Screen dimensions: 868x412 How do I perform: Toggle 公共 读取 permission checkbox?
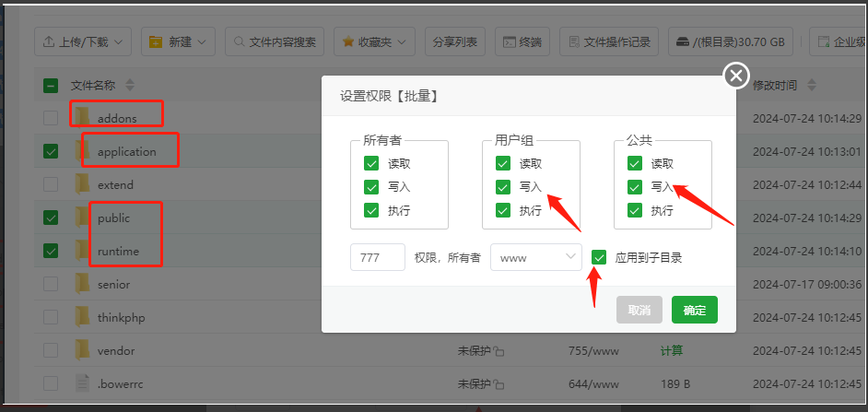point(634,163)
